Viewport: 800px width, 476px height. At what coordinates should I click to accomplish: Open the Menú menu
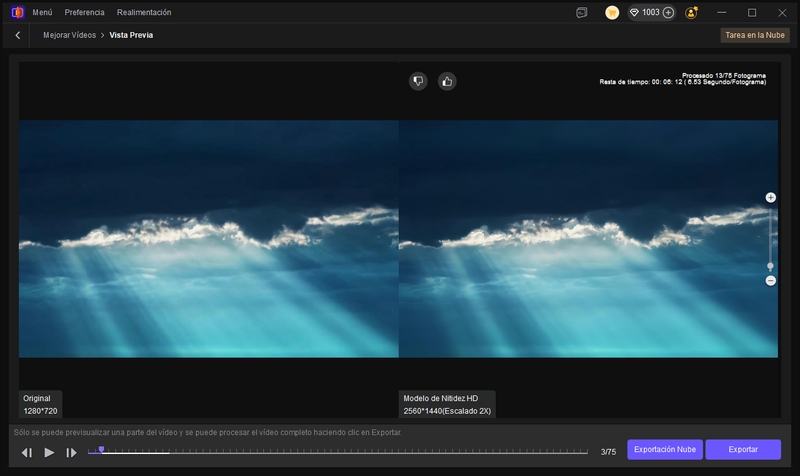(42, 12)
